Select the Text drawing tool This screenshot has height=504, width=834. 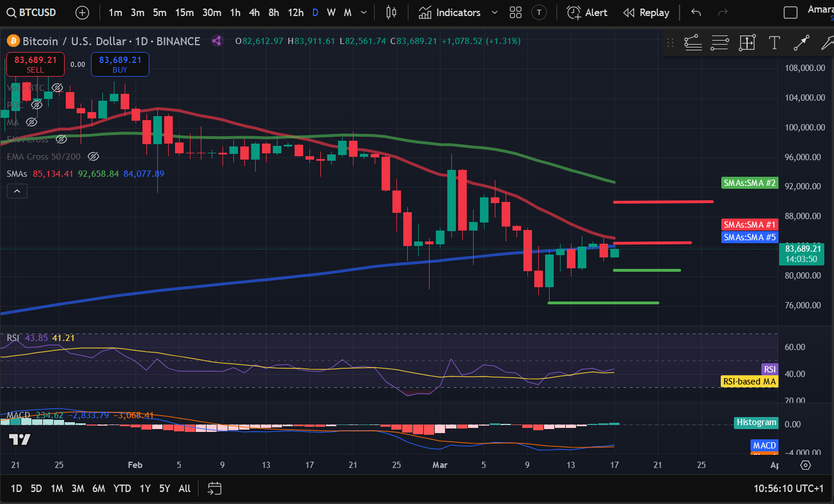[774, 42]
